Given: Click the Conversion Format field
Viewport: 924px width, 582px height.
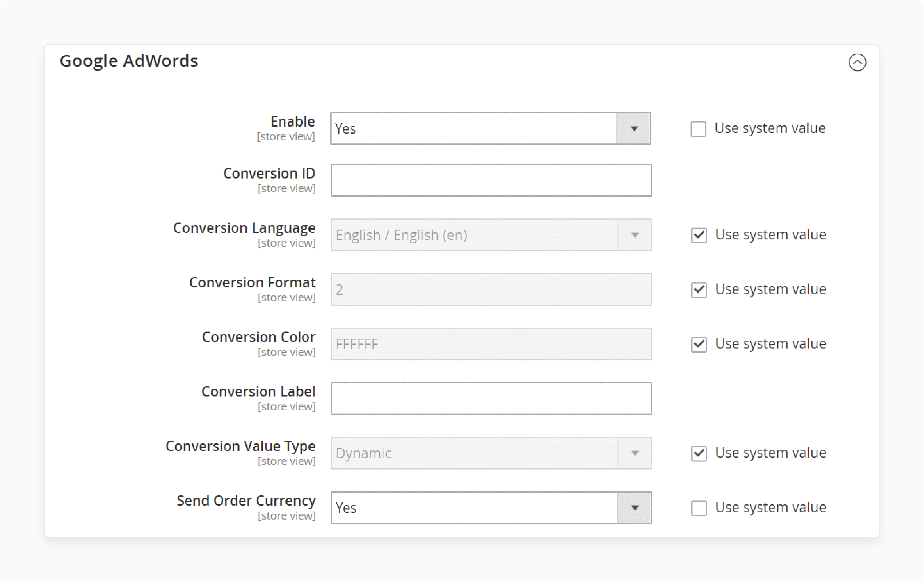Looking at the screenshot, I should pos(491,289).
